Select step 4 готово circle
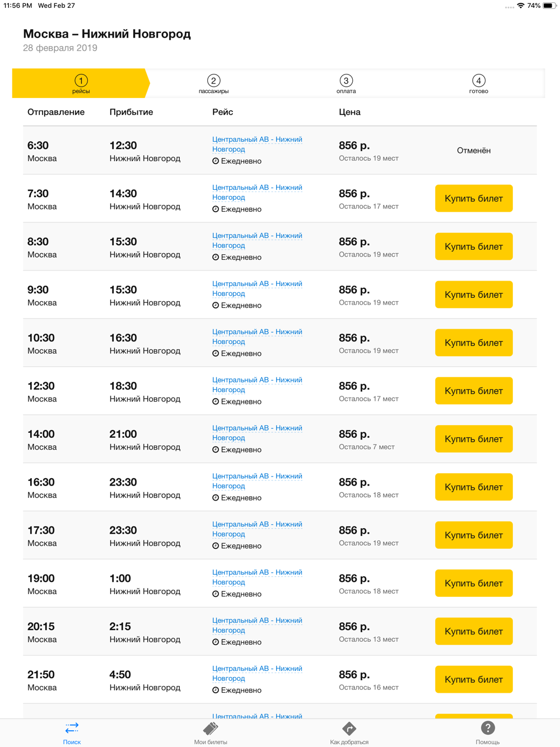The height and width of the screenshot is (747, 560). 478,80
